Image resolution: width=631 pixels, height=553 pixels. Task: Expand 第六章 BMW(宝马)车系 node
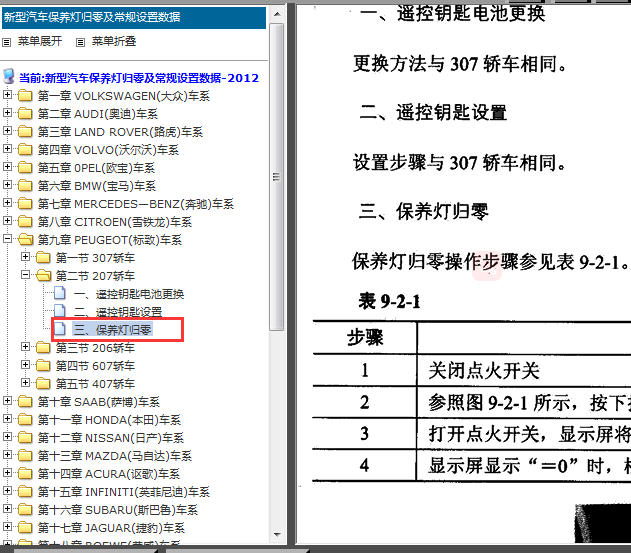coord(7,185)
